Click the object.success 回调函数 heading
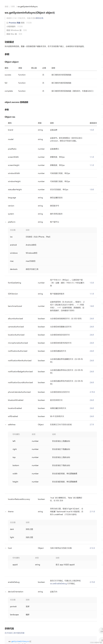 (x=16, y=102)
